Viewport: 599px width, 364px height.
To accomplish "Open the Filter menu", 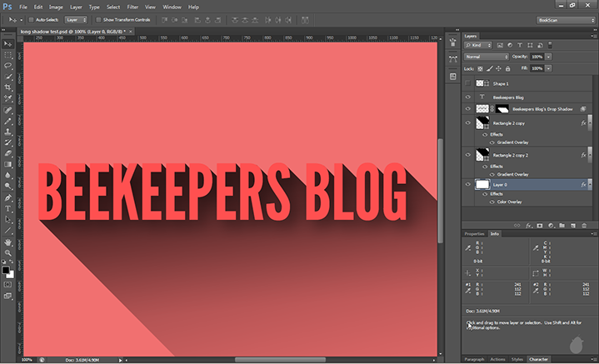I will [x=132, y=7].
